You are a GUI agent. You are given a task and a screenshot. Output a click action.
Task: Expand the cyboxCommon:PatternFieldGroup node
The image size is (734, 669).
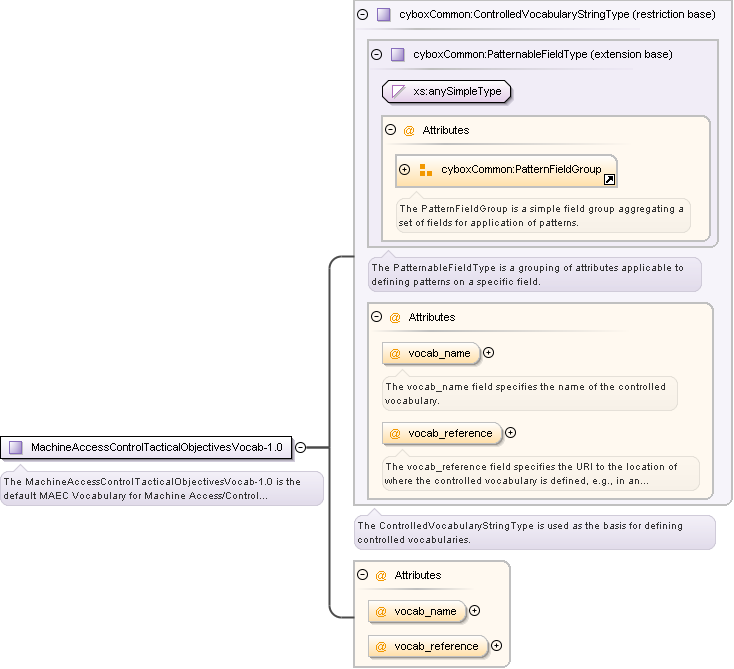tap(404, 169)
